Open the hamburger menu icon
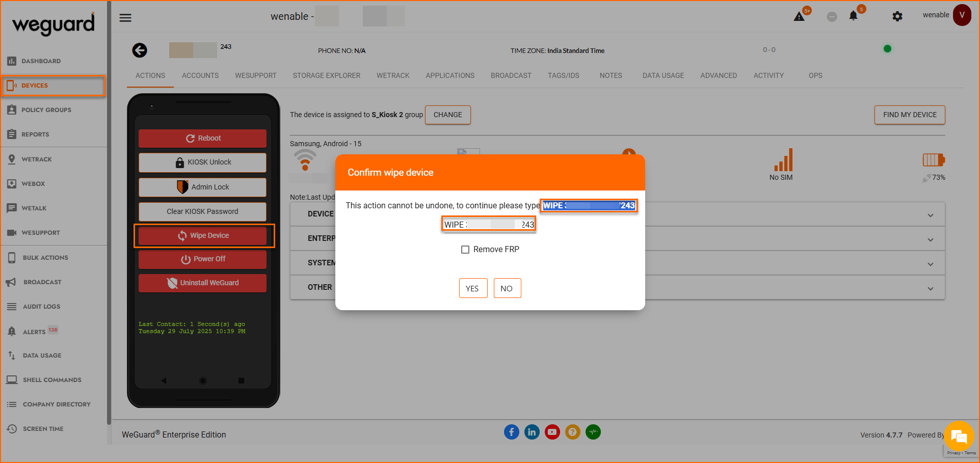Screen dimensions: 980x463 point(125,18)
